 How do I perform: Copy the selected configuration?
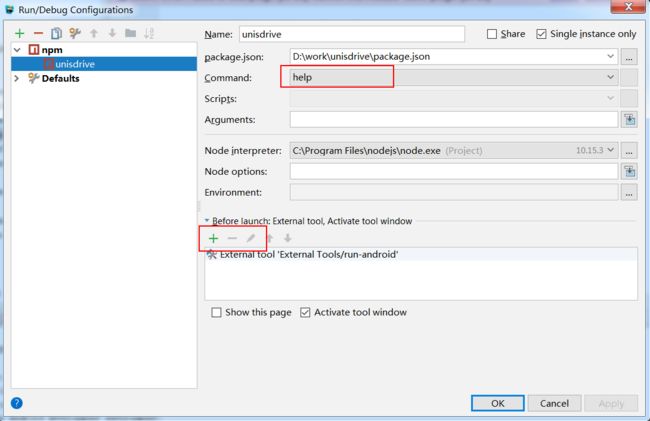pos(56,33)
